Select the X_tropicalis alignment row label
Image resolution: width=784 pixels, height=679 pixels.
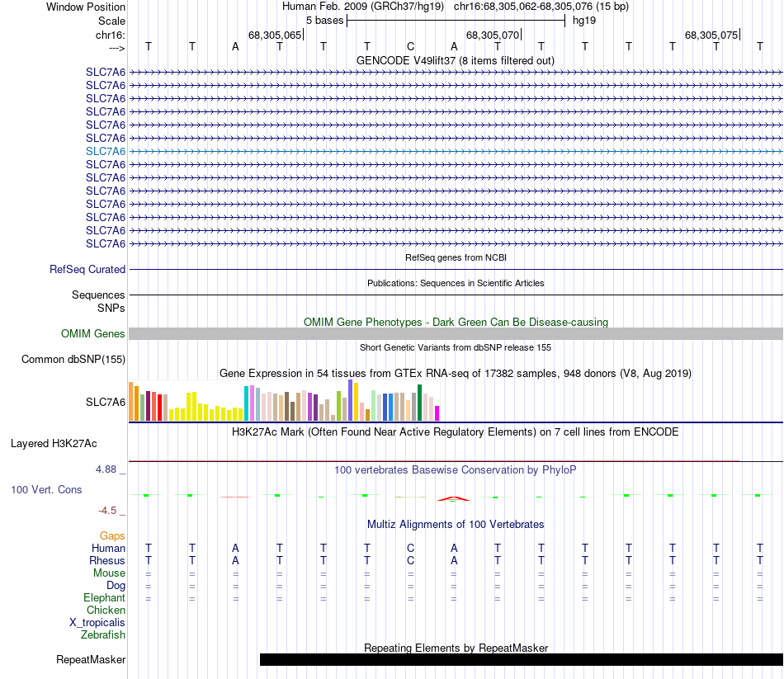pyautogui.click(x=97, y=623)
